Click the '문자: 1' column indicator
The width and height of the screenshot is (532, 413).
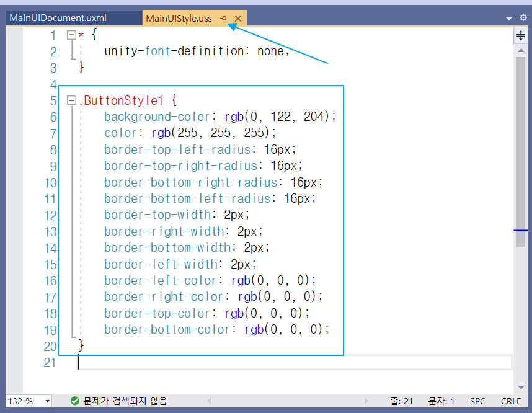tap(441, 401)
